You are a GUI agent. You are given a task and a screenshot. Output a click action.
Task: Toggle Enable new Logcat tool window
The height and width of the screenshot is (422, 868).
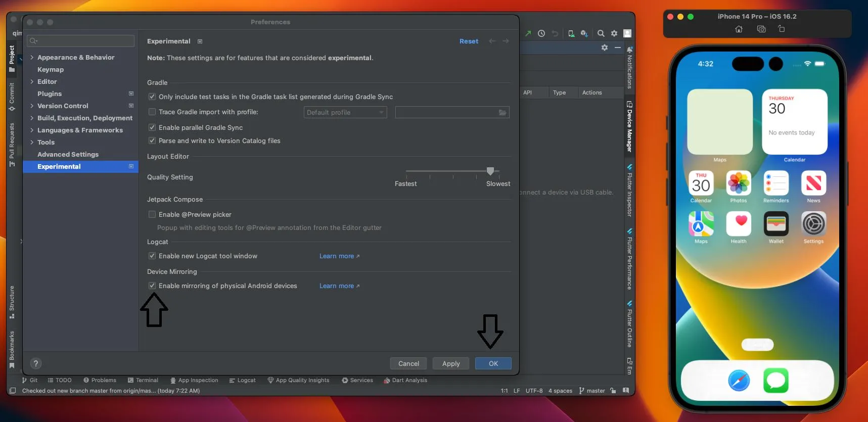(x=152, y=256)
